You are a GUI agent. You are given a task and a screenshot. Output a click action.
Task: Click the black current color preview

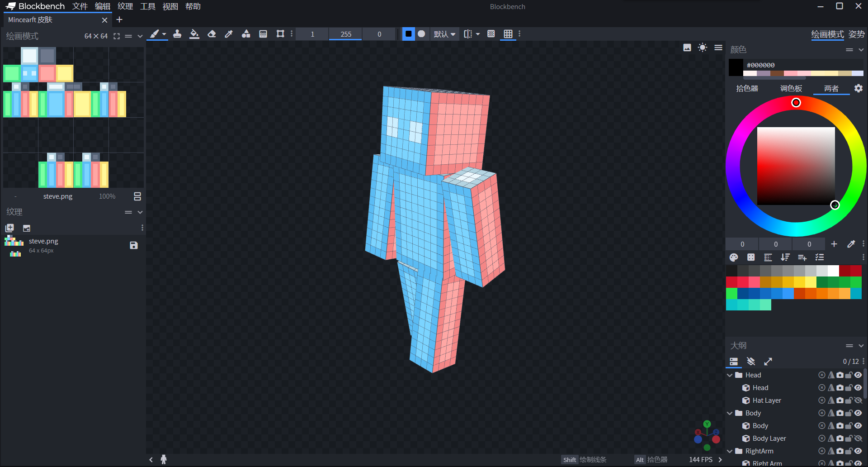click(x=736, y=67)
